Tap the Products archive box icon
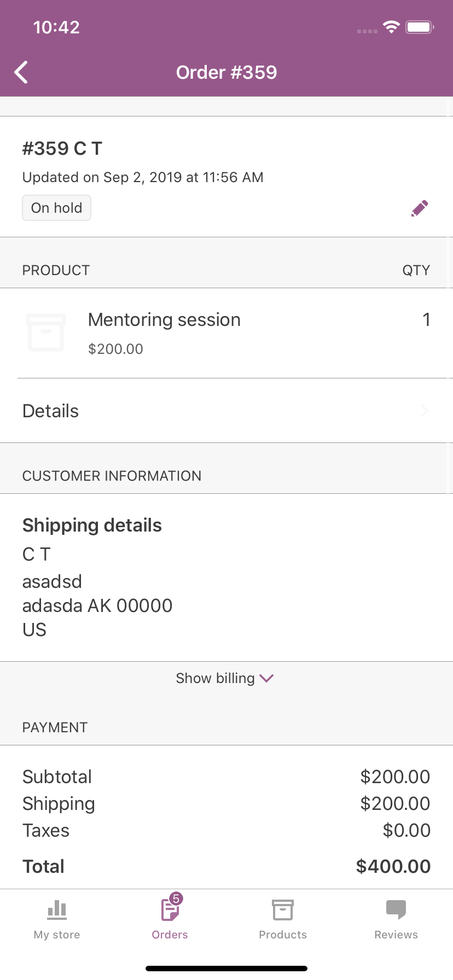Viewport: 453px width, 980px height. click(283, 910)
